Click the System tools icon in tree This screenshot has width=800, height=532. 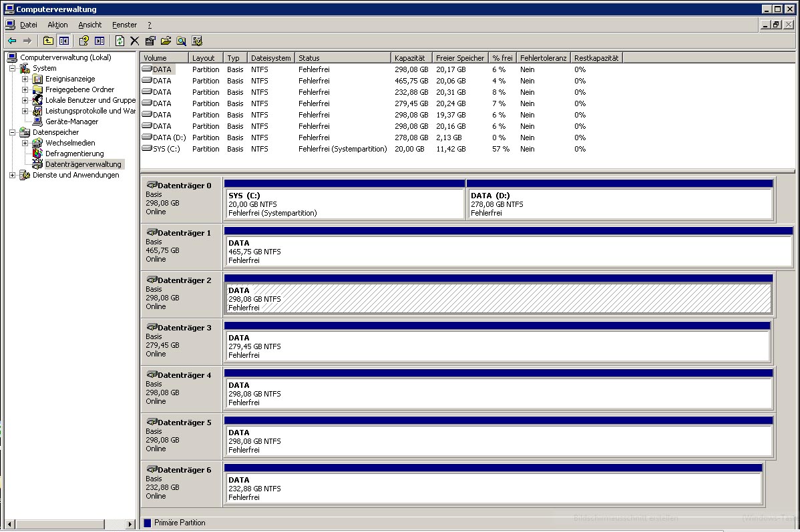(x=25, y=68)
